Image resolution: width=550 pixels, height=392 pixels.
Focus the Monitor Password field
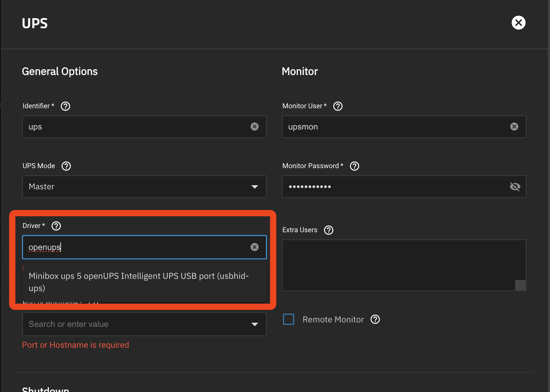click(394, 187)
